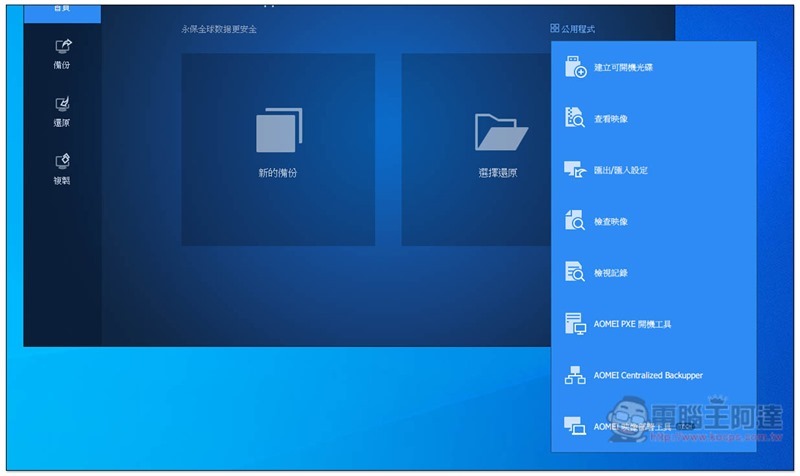Click the 永保全球數據更安全 slogan text
Image resolution: width=800 pixels, height=476 pixels.
(219, 29)
